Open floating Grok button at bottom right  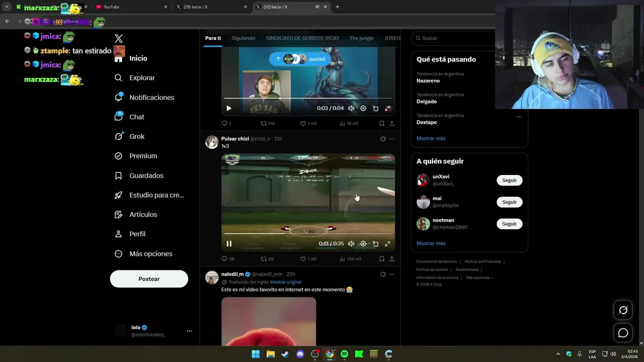[x=623, y=310]
